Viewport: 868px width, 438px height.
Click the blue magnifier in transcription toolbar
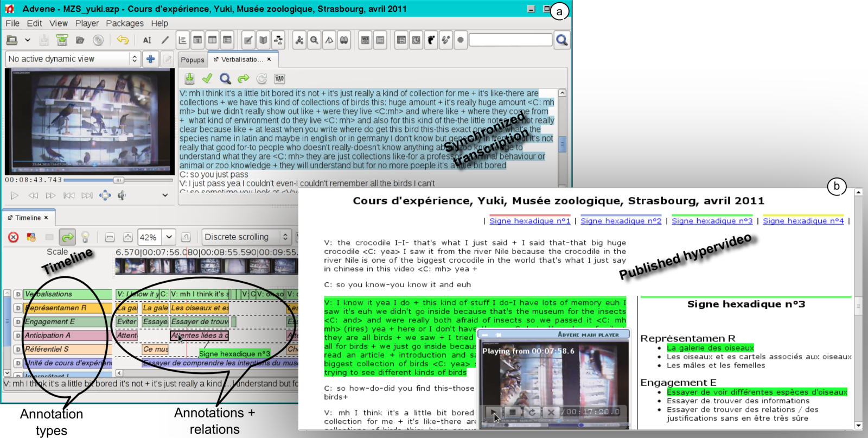pyautogui.click(x=225, y=79)
